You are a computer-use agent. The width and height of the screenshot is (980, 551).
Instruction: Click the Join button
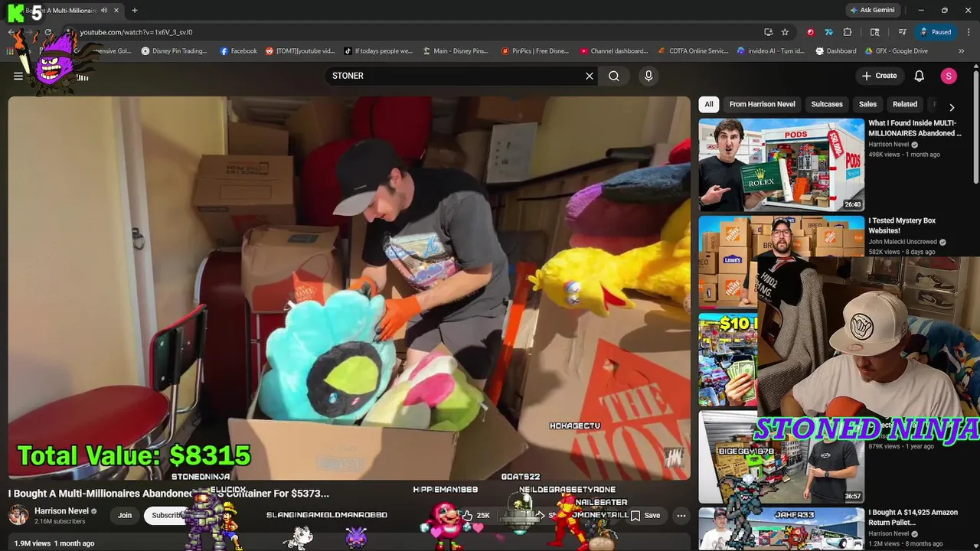pos(125,515)
